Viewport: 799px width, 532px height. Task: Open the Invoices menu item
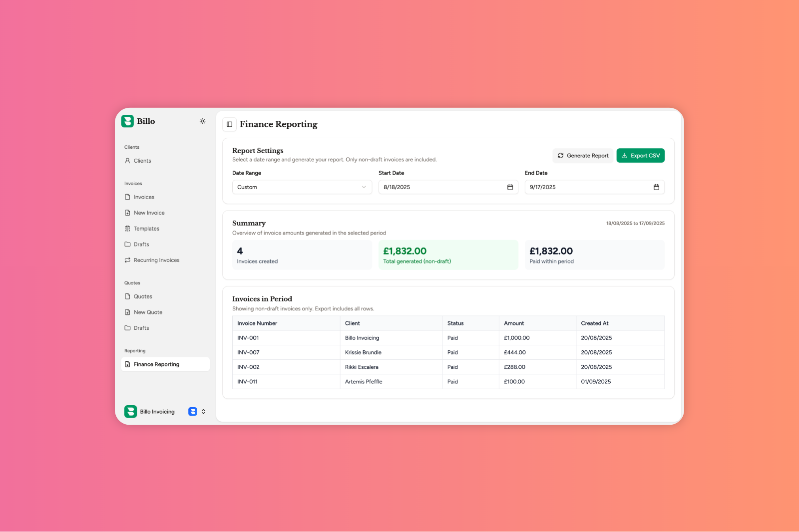click(144, 197)
